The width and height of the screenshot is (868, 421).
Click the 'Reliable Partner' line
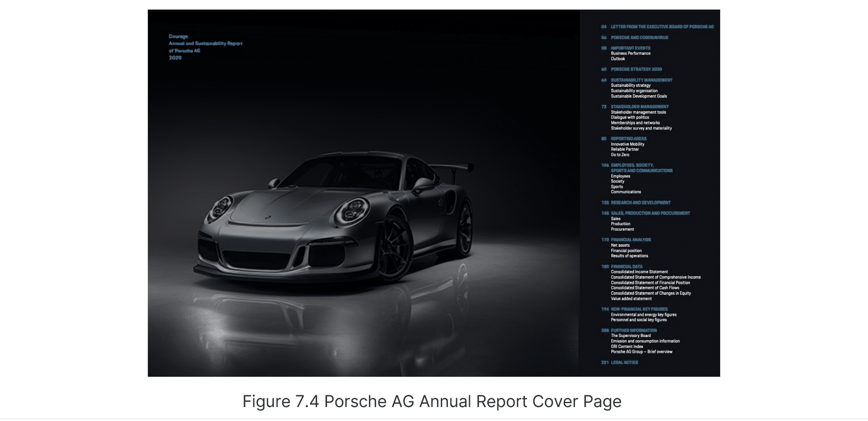click(625, 149)
